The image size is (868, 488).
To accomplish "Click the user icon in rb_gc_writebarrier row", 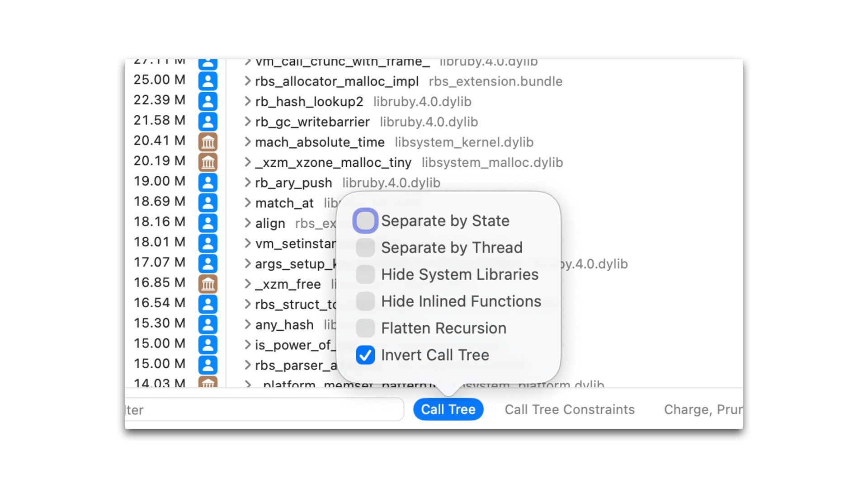I will (x=208, y=122).
